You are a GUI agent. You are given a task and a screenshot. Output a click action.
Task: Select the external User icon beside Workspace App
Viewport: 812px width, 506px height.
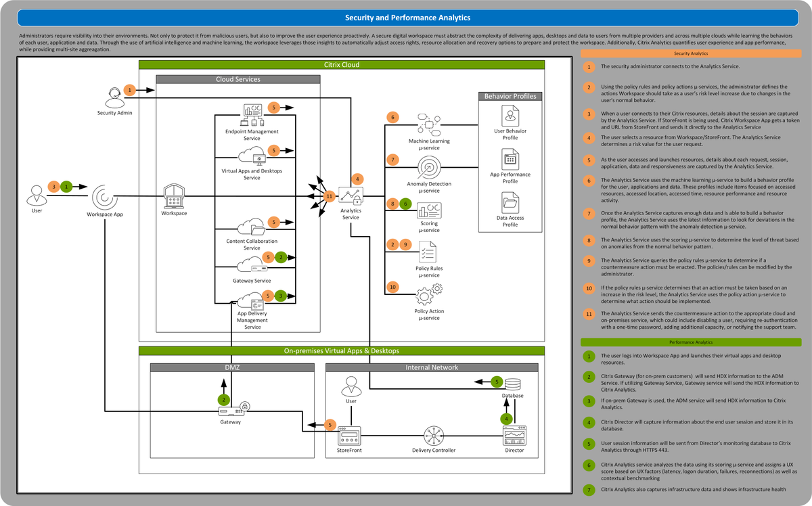tap(37, 197)
